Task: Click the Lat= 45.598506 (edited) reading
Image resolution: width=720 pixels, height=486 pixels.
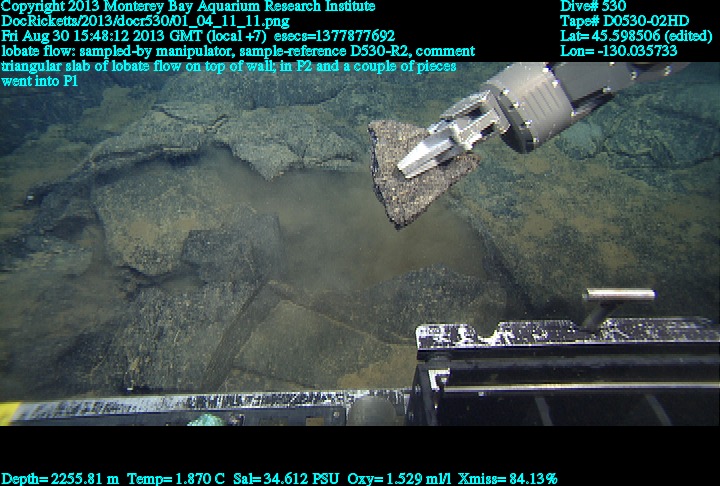Action: [x=636, y=36]
